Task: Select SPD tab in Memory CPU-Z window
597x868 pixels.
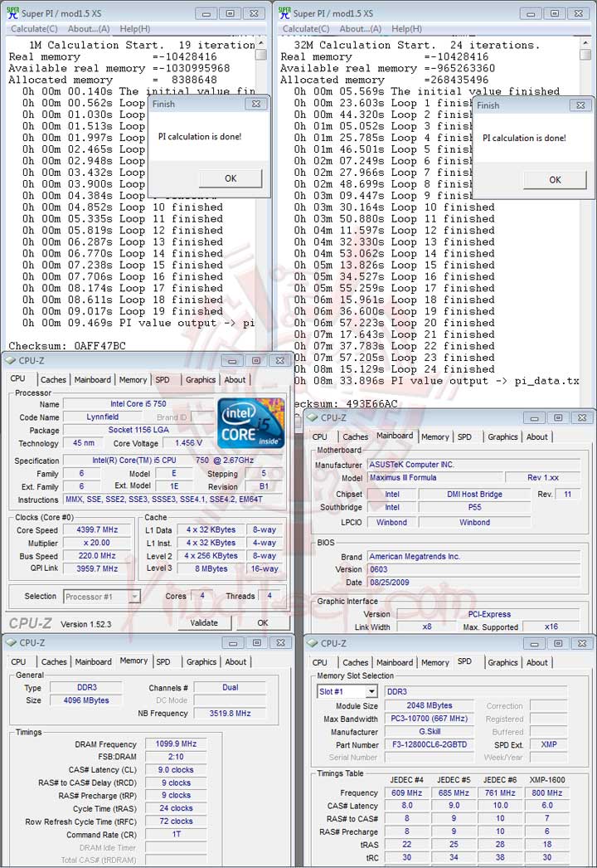Action: pos(163,661)
